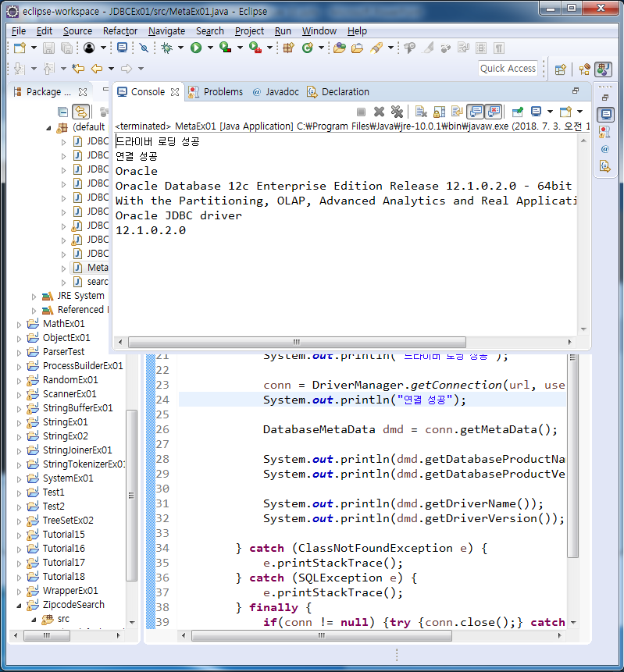Click Open Perspective icon

tap(561, 69)
